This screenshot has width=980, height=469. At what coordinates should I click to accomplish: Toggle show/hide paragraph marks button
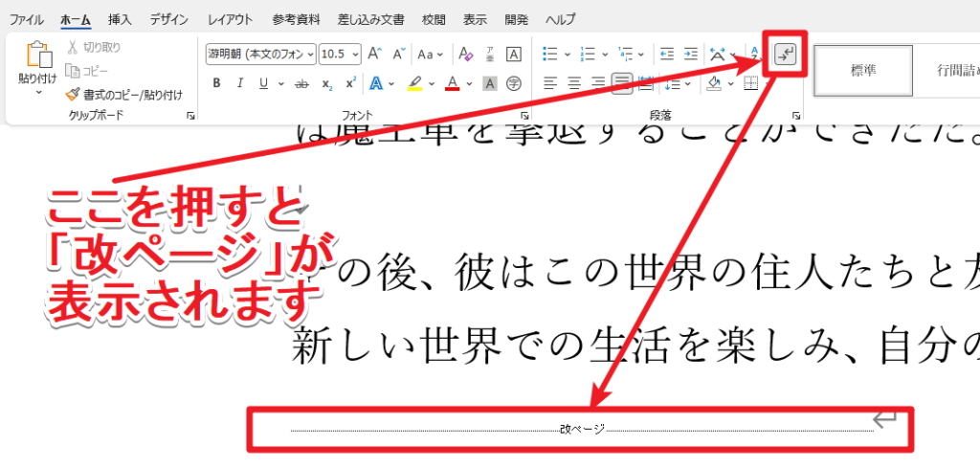tap(785, 55)
